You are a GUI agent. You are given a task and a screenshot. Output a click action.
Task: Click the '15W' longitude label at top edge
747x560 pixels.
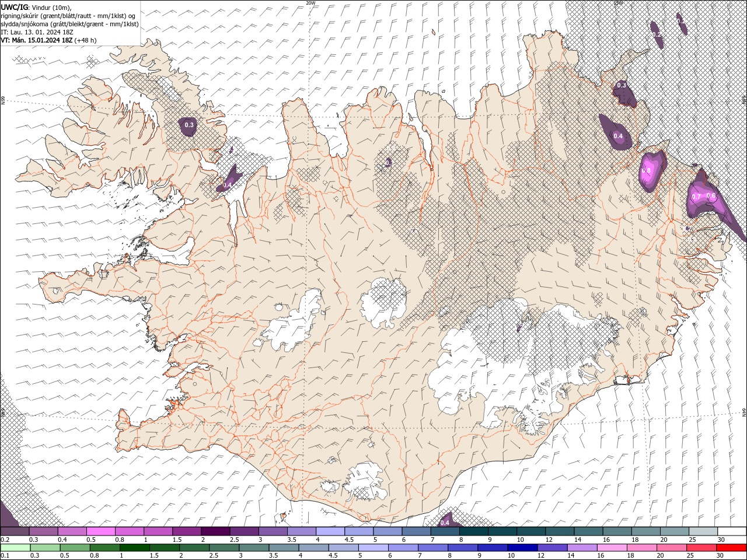pyautogui.click(x=618, y=3)
